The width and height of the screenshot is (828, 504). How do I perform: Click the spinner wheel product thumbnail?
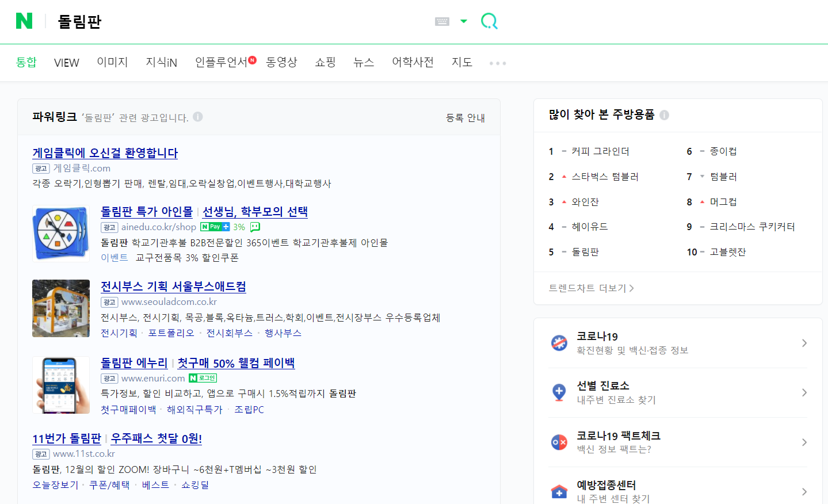point(61,234)
